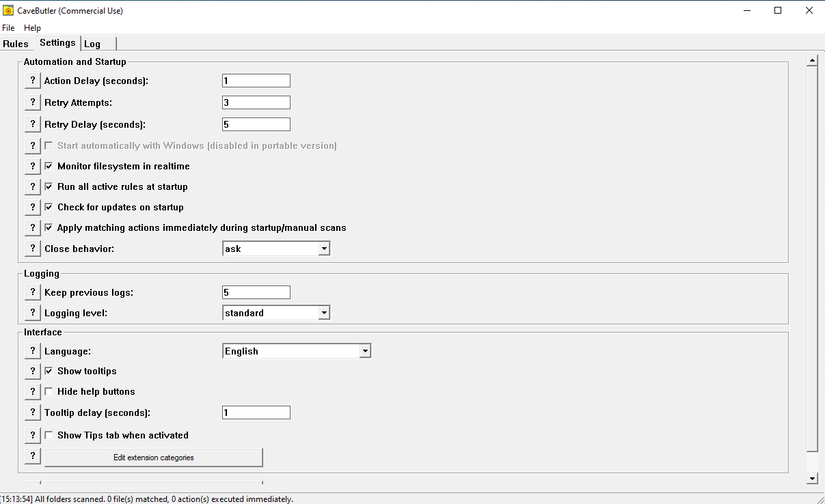Select the Settings tab

(57, 42)
